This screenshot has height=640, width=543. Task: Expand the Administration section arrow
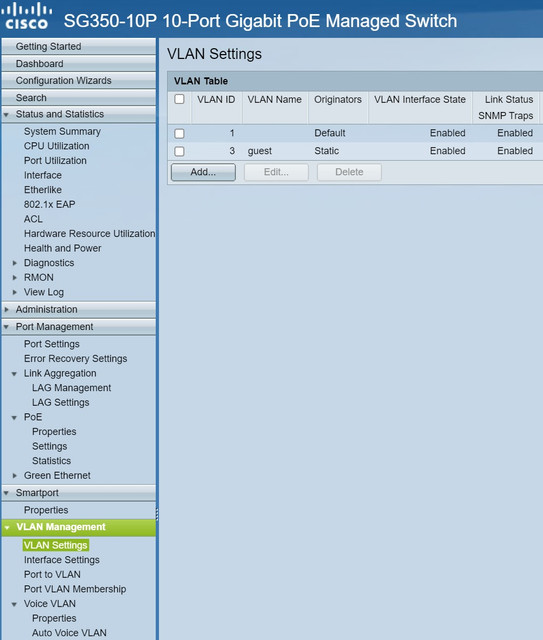pyautogui.click(x=7, y=310)
